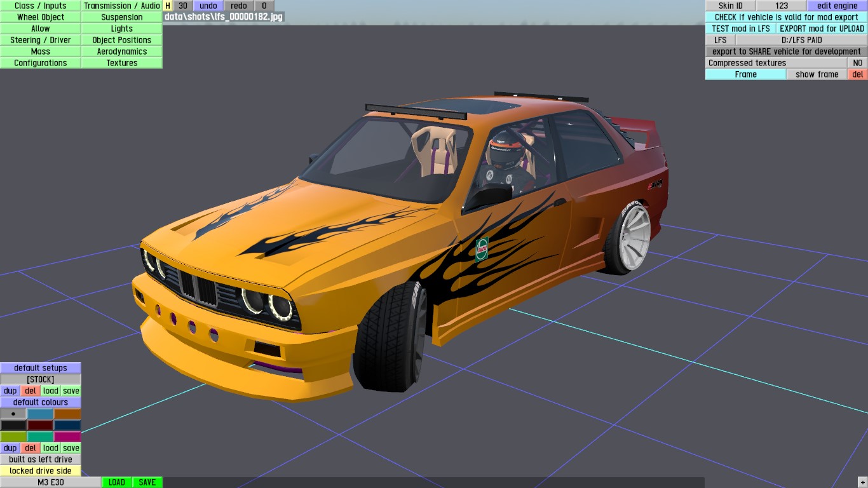Viewport: 868px width, 488px height.
Task: Click TEST mod in LFS
Action: pos(741,29)
